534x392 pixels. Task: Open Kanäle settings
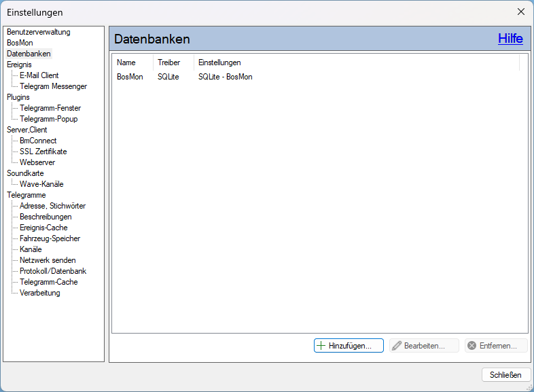click(31, 249)
